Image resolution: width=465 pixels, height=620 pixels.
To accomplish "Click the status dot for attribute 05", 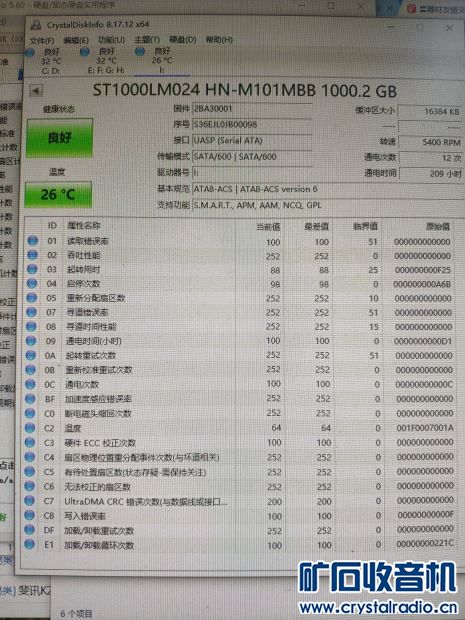I will 32,298.
